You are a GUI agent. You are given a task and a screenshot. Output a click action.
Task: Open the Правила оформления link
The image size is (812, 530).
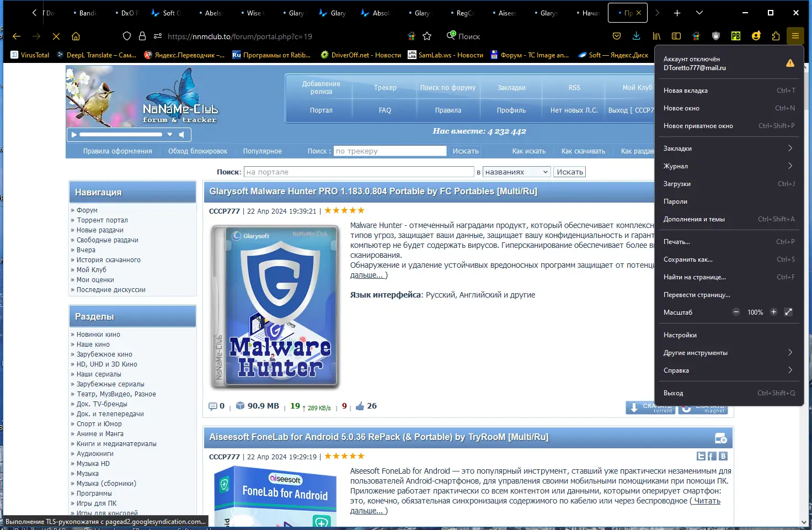(x=117, y=151)
